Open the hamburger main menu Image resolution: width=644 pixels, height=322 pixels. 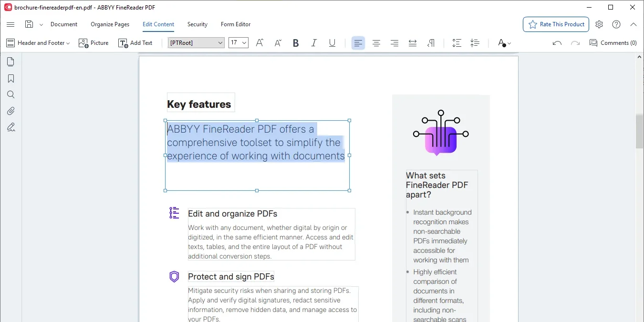tap(10, 24)
